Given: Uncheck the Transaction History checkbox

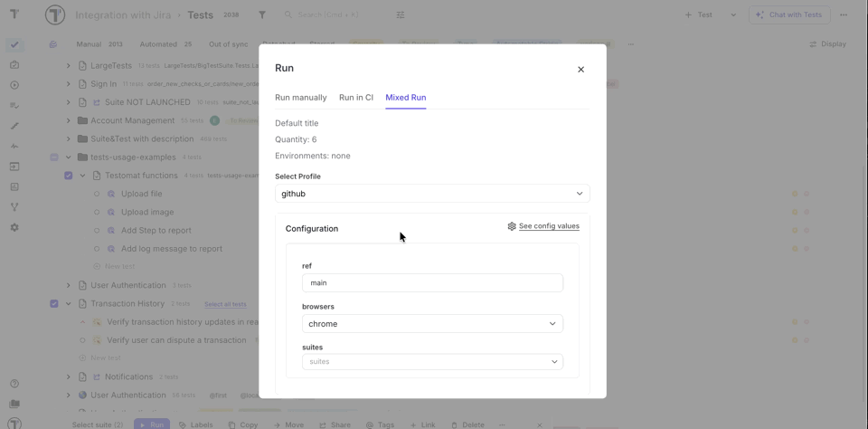Looking at the screenshot, I should click(53, 303).
